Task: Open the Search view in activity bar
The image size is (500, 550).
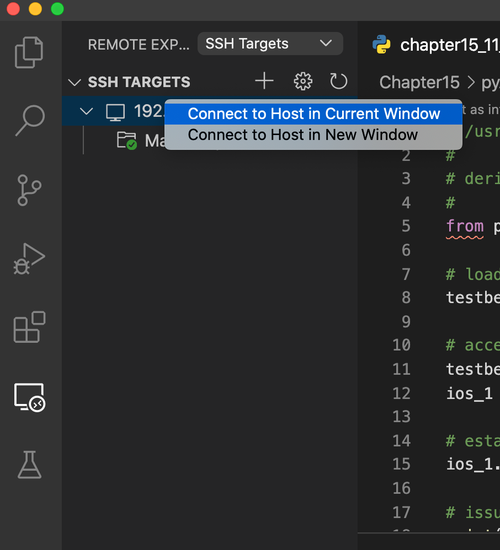Action: pyautogui.click(x=30, y=120)
